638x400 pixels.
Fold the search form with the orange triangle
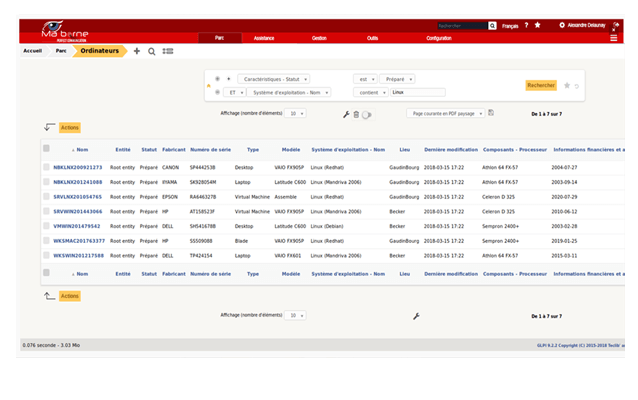pyautogui.click(x=209, y=86)
